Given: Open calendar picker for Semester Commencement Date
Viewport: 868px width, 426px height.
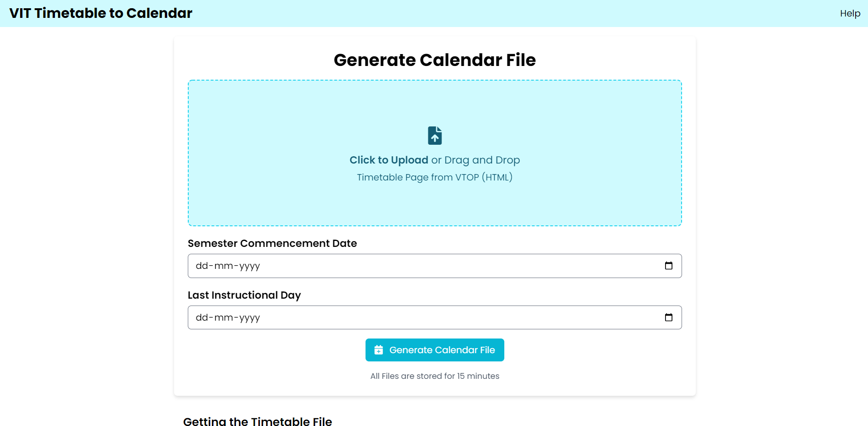Looking at the screenshot, I should coord(668,266).
